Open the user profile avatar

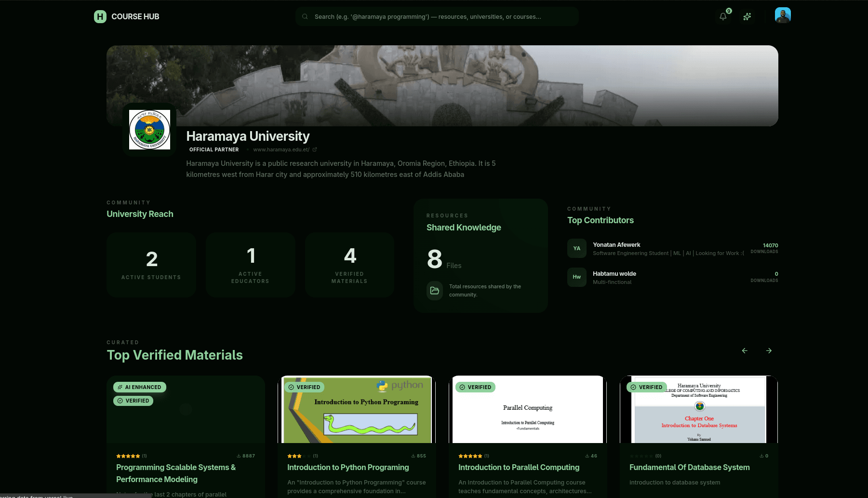point(783,15)
